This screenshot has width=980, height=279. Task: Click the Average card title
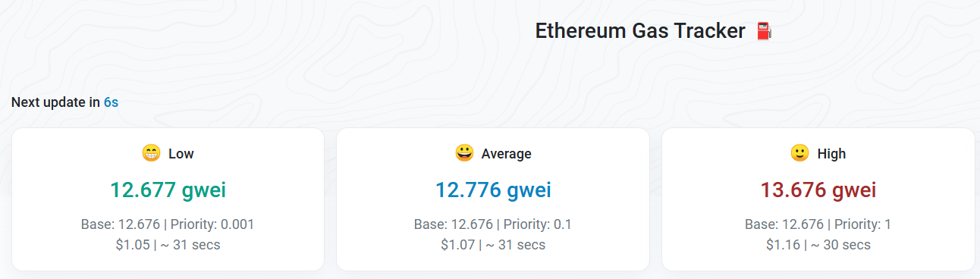507,154
